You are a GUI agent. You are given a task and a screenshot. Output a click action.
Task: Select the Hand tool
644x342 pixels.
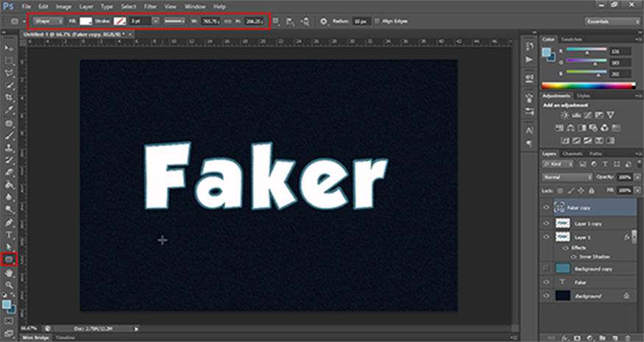tap(10, 272)
